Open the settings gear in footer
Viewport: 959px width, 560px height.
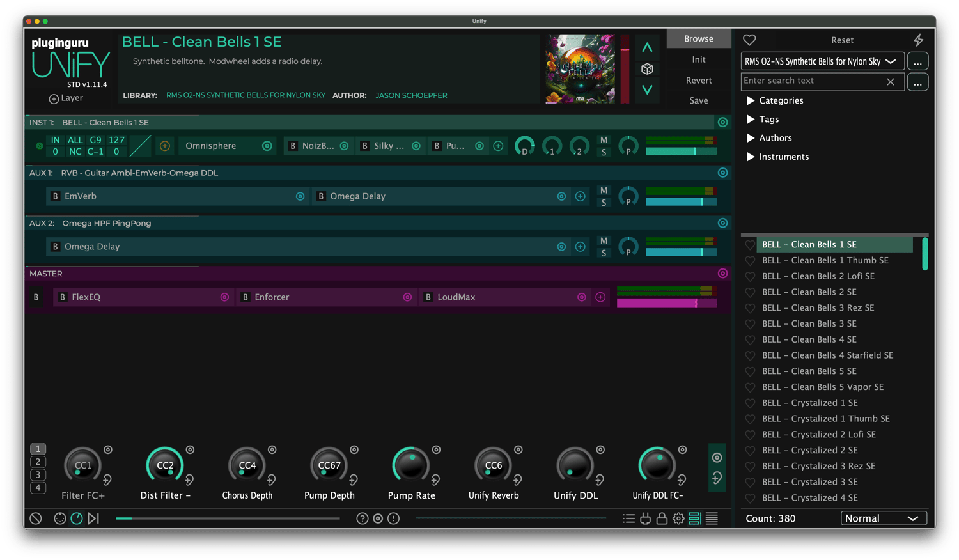[678, 518]
